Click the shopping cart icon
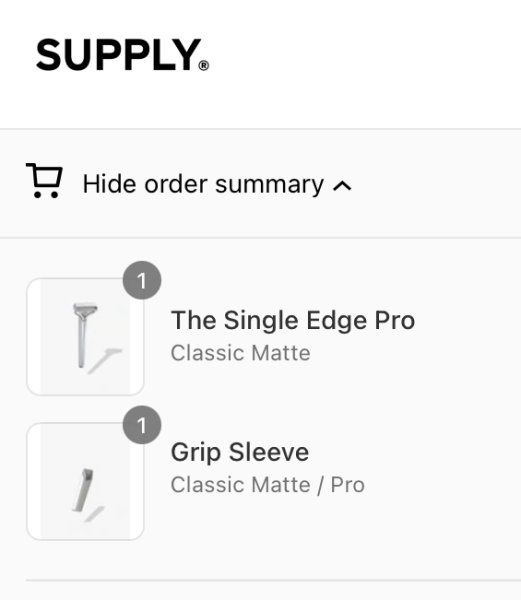The width and height of the screenshot is (521, 600). (44, 181)
